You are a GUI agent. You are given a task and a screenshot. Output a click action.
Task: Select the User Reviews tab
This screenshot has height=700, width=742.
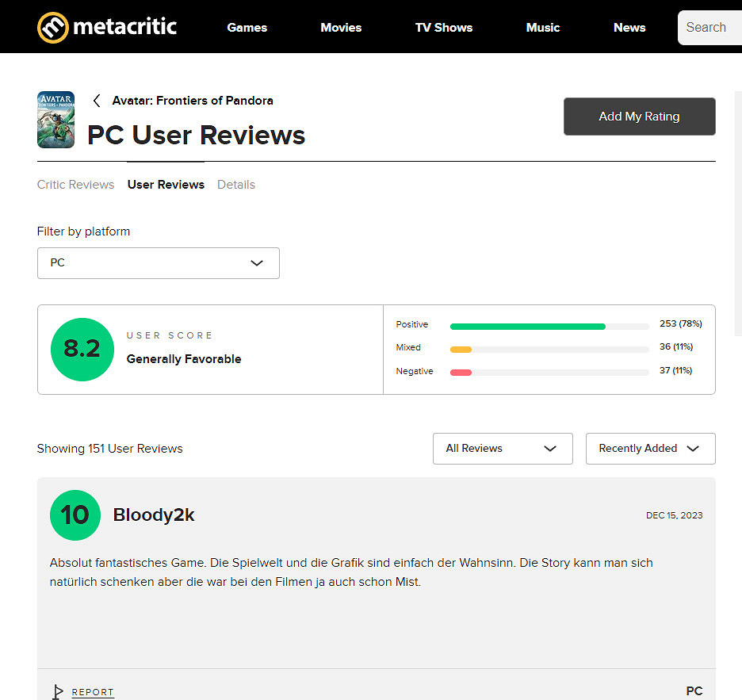pos(166,185)
